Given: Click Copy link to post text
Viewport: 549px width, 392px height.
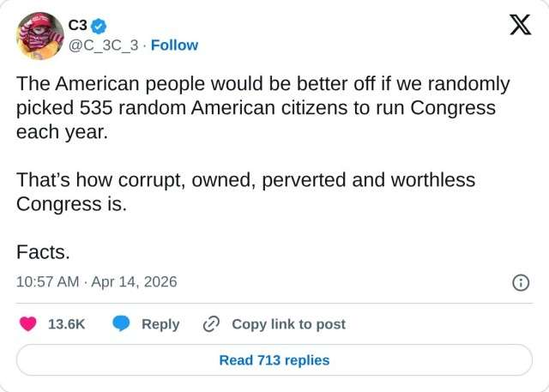Looking at the screenshot, I should [288, 324].
